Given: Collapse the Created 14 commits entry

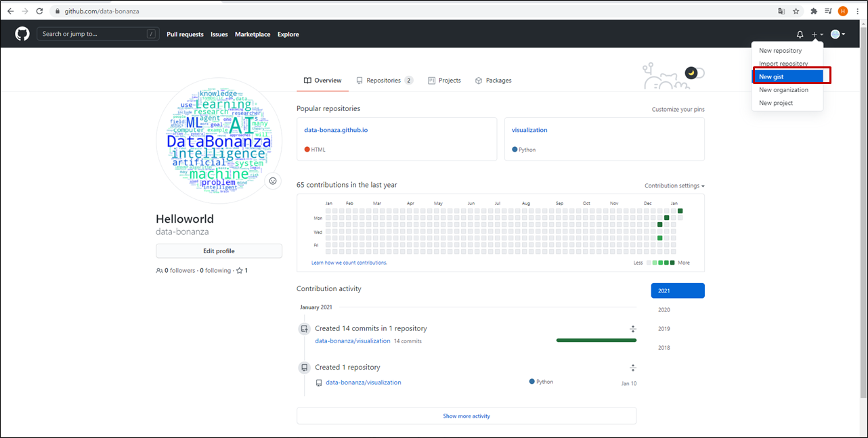Looking at the screenshot, I should point(633,329).
